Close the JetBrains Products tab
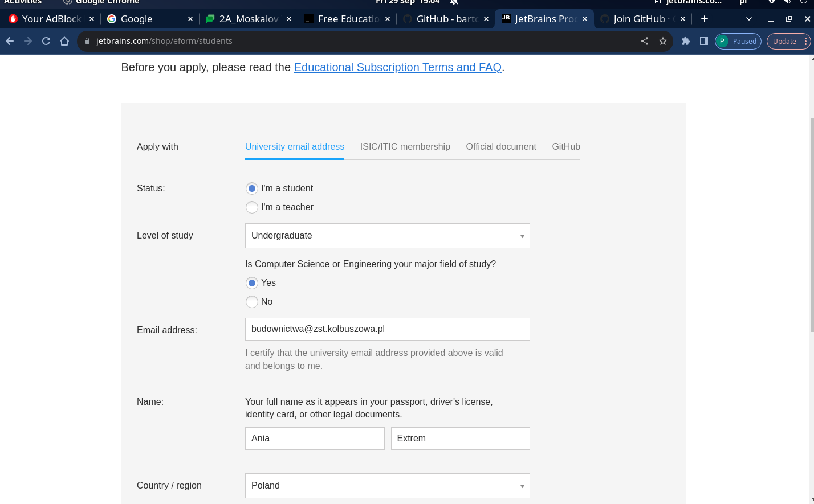Image resolution: width=814 pixels, height=504 pixels. coord(585,19)
